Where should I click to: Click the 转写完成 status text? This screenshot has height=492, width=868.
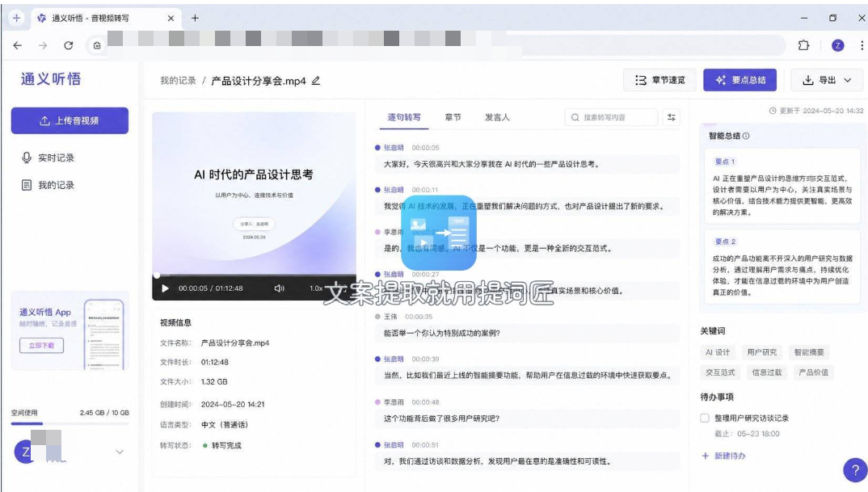226,445
